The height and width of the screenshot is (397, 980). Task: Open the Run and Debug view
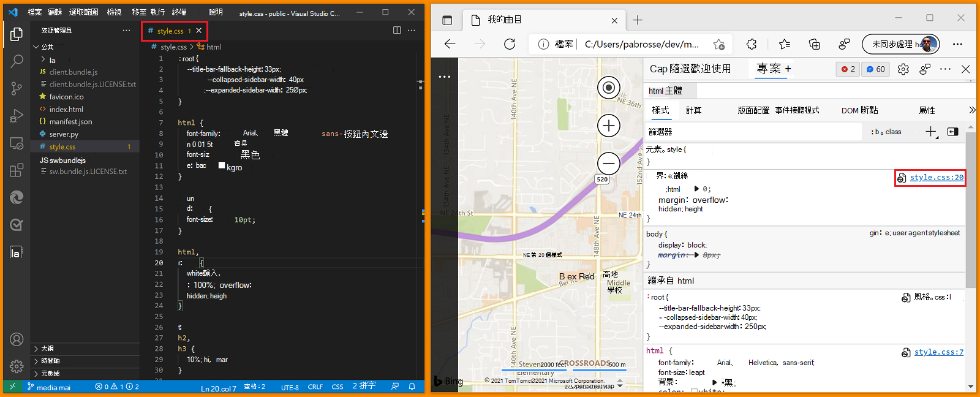[17, 116]
